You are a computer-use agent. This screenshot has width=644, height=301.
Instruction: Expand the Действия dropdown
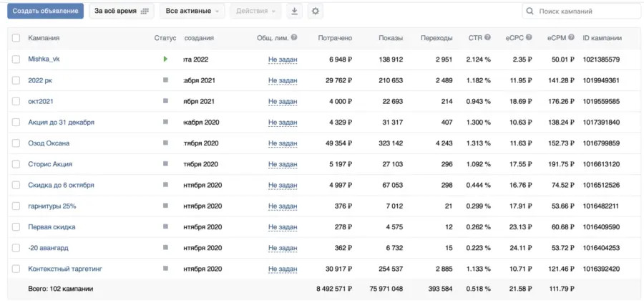tap(256, 11)
